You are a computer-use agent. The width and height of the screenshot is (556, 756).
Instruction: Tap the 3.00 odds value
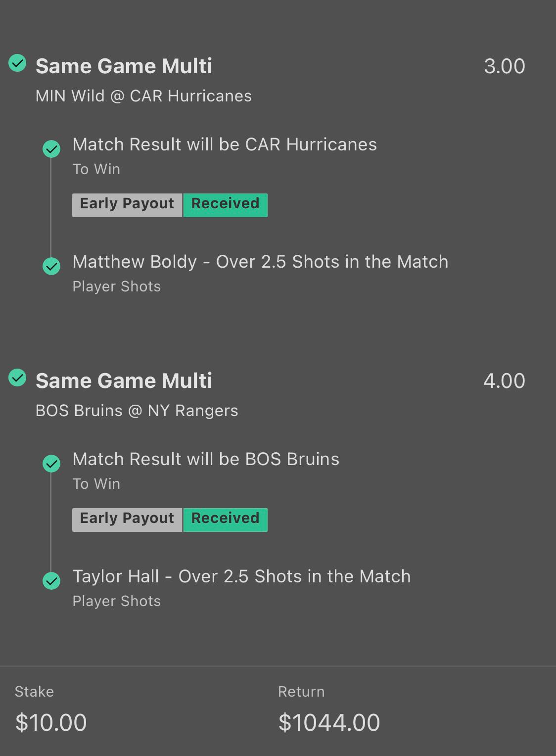(505, 66)
